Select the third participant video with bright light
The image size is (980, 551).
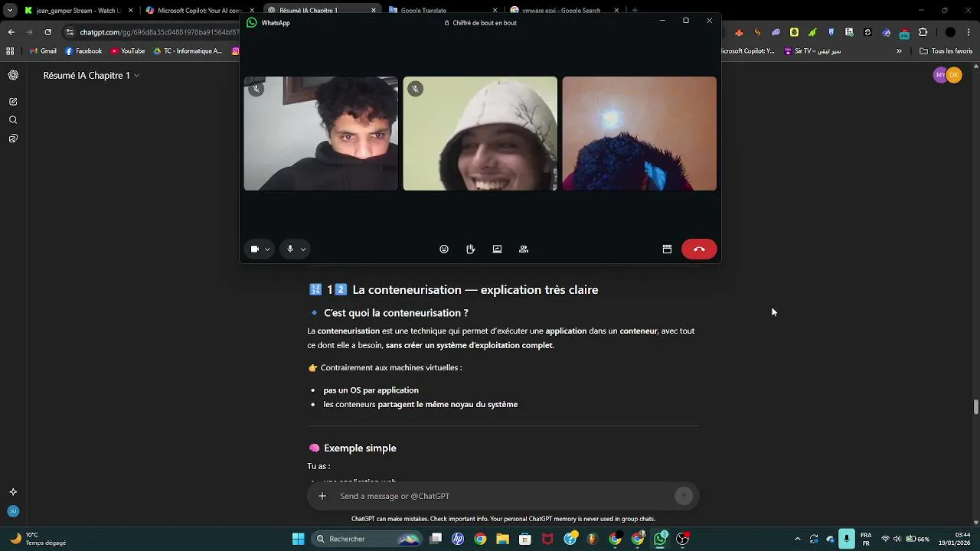[x=639, y=133]
